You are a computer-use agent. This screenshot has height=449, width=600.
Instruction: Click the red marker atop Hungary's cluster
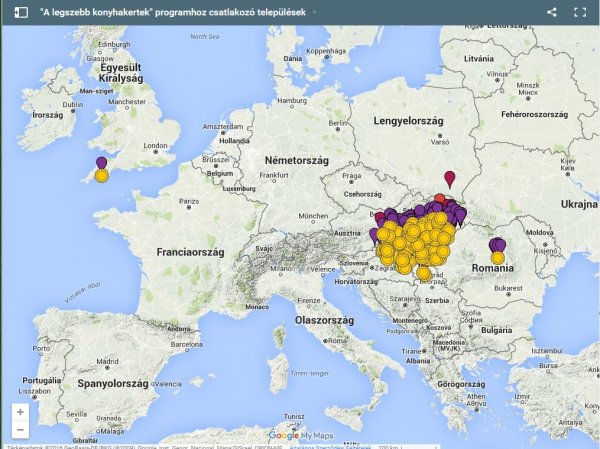440,198
